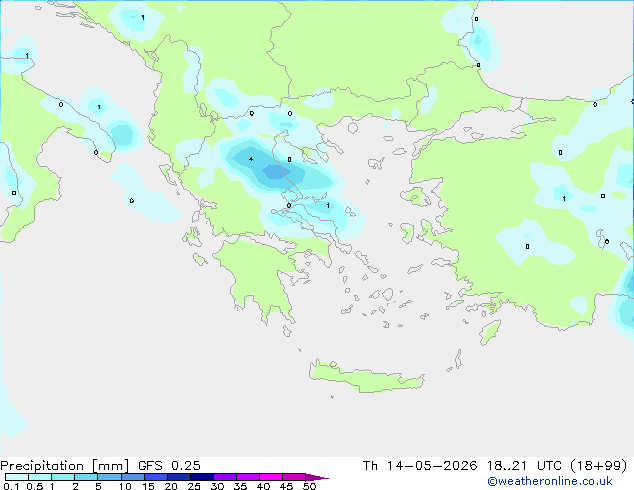Click the '0.1' legend scale label
This screenshot has width=634, height=490.
pyautogui.click(x=11, y=486)
